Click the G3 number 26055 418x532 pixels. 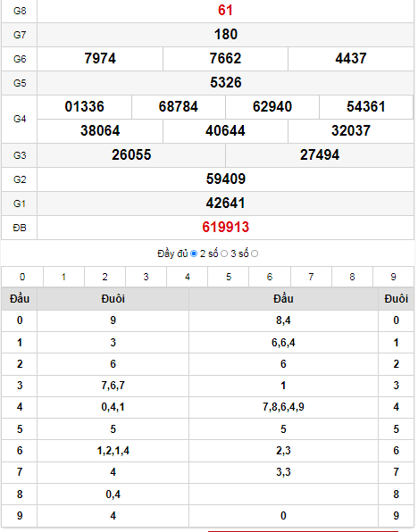click(131, 155)
